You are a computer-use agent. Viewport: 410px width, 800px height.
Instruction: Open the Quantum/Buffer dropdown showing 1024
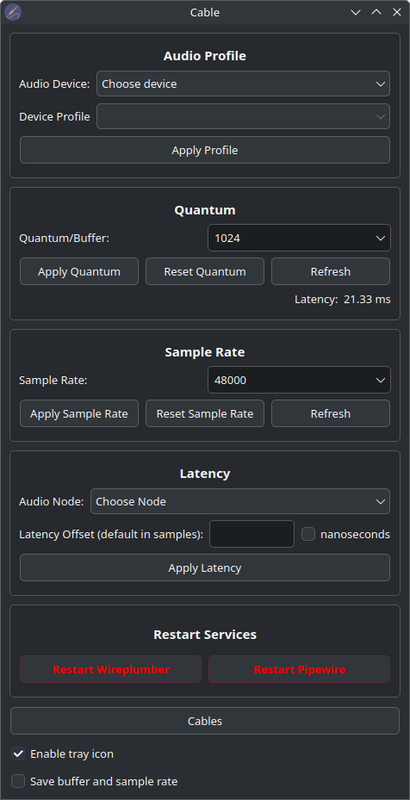click(299, 238)
